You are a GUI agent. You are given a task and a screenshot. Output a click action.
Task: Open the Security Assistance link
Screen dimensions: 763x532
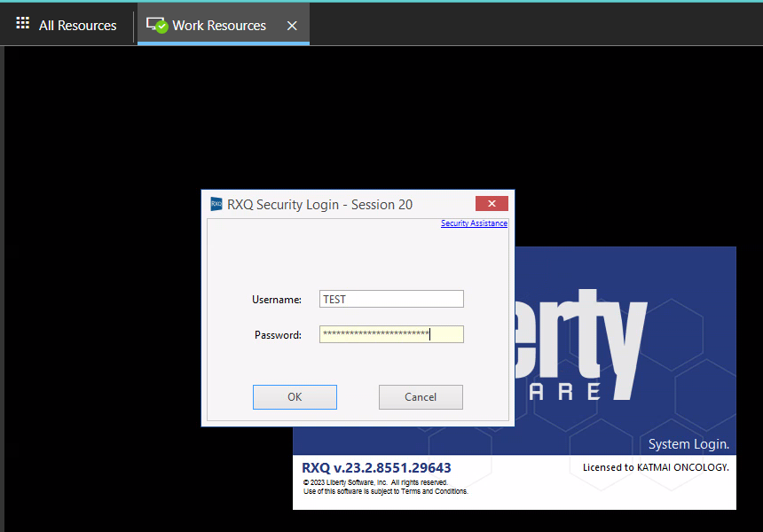point(474,223)
